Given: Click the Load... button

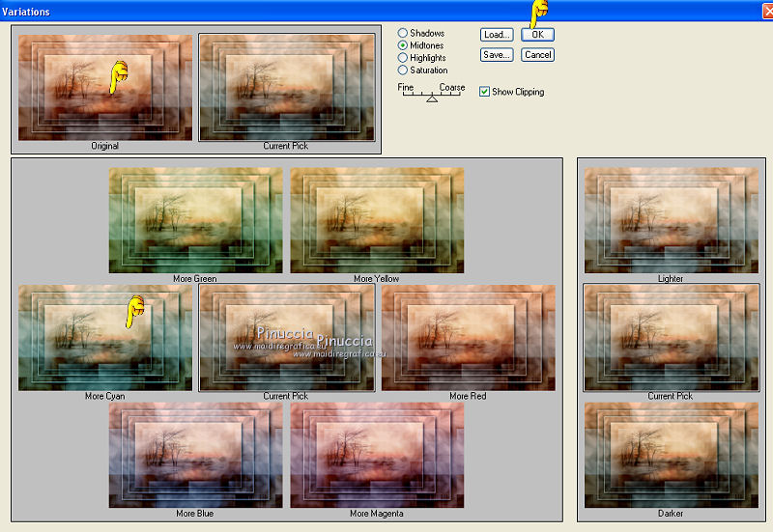Looking at the screenshot, I should coord(497,35).
